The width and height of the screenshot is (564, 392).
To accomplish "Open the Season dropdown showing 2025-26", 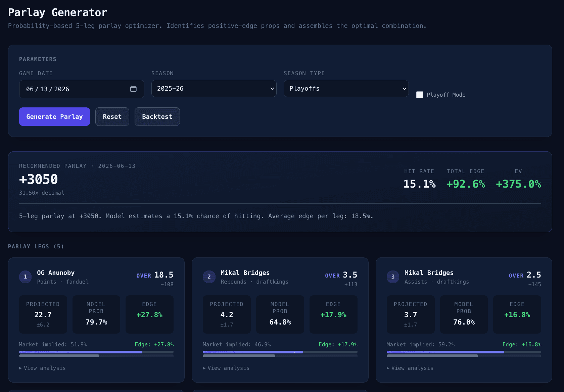I will click(x=214, y=89).
